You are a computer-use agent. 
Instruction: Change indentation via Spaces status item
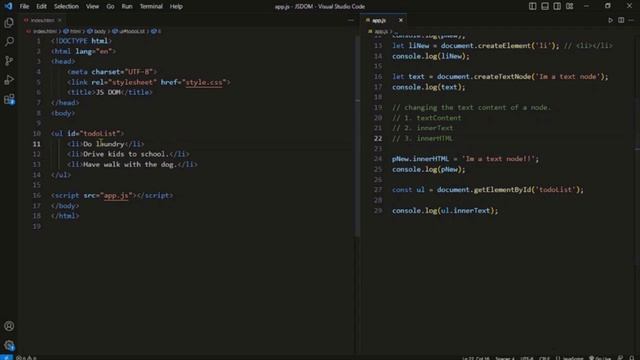click(x=505, y=358)
